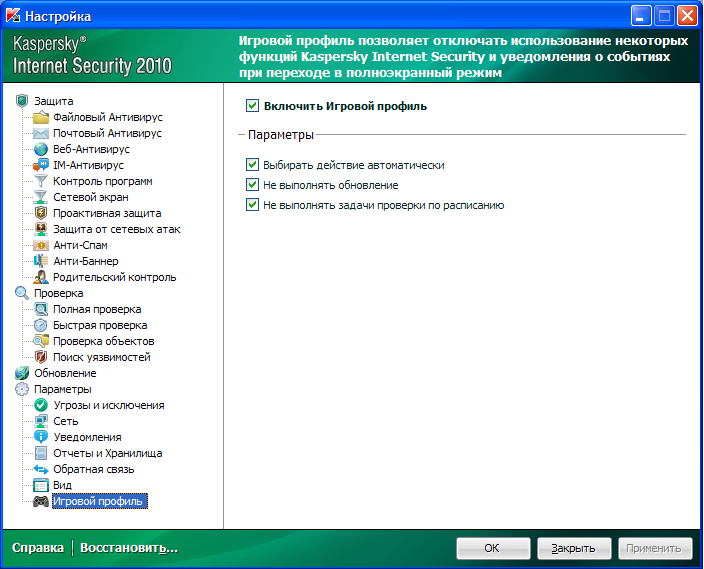The height and width of the screenshot is (569, 704).
Task: Click the Параметры gear icon
Action: (22, 389)
